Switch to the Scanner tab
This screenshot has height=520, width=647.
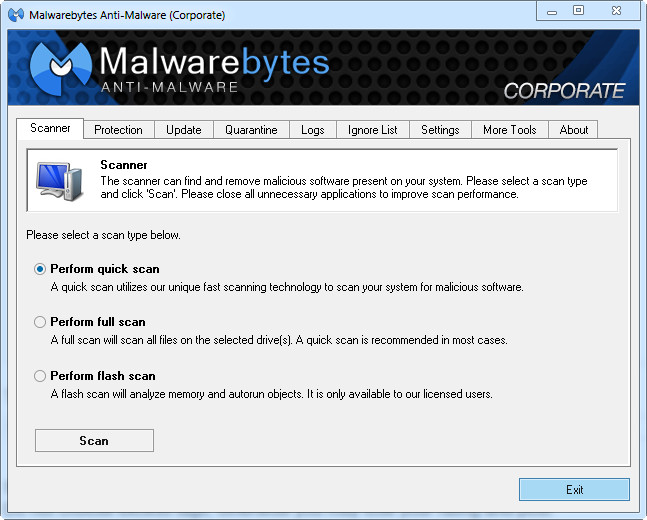(x=50, y=128)
